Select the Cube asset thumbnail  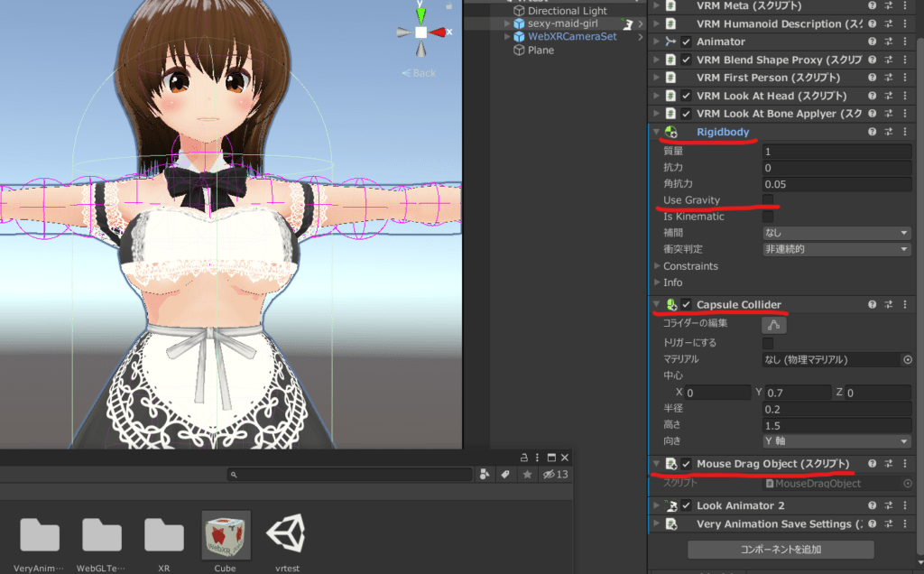tap(226, 535)
